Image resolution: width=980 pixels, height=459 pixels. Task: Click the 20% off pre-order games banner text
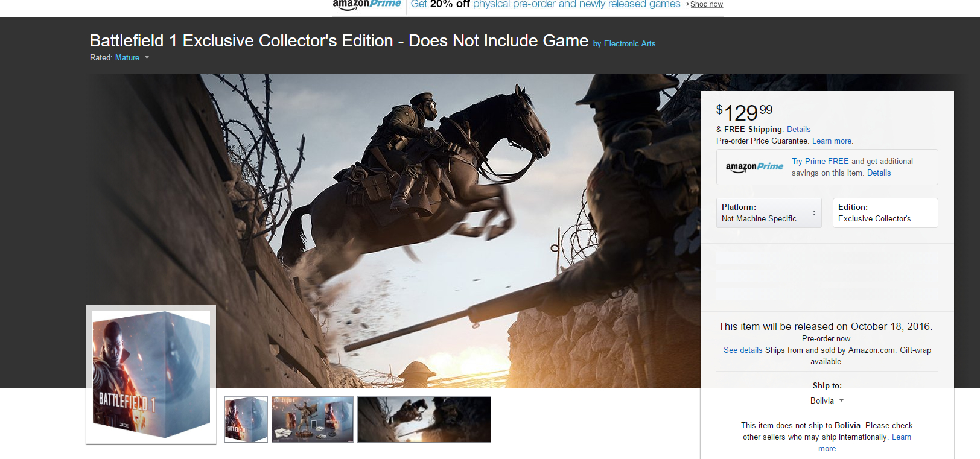546,4
